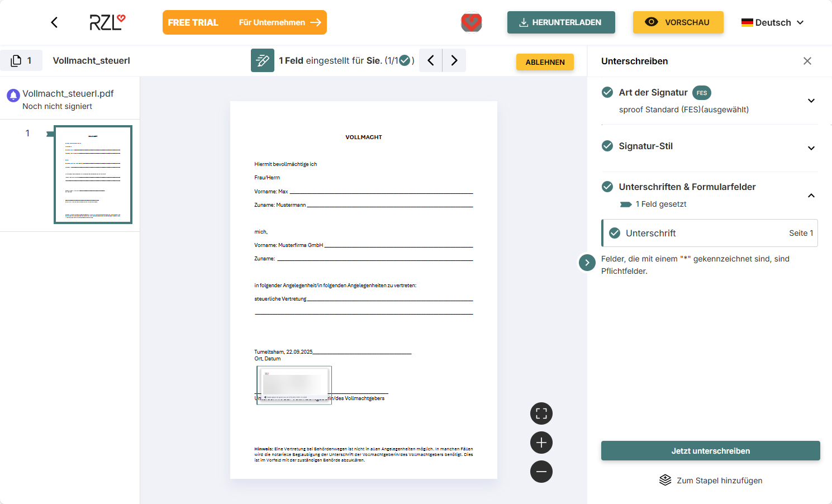Click the Jetzt unterschreiben button
This screenshot has width=832, height=504.
pos(710,451)
